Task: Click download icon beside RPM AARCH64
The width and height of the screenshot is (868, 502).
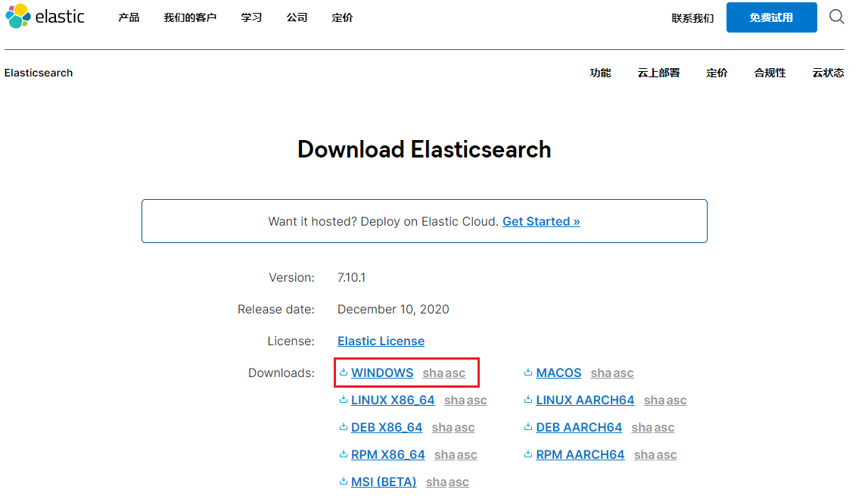Action: coord(528,454)
